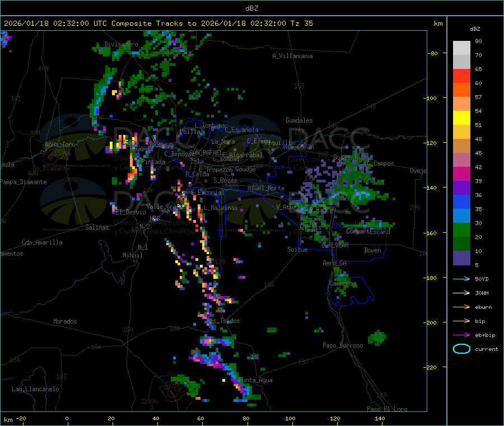Viewport: 504px width, 426px height.
Task: Click the Guadales map label
Action: (x=299, y=120)
